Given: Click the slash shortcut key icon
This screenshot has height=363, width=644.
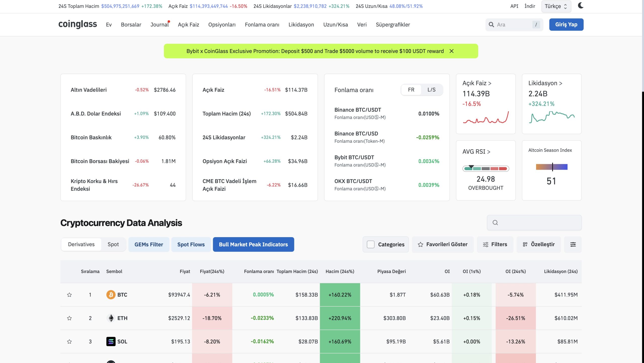Looking at the screenshot, I should 536,25.
